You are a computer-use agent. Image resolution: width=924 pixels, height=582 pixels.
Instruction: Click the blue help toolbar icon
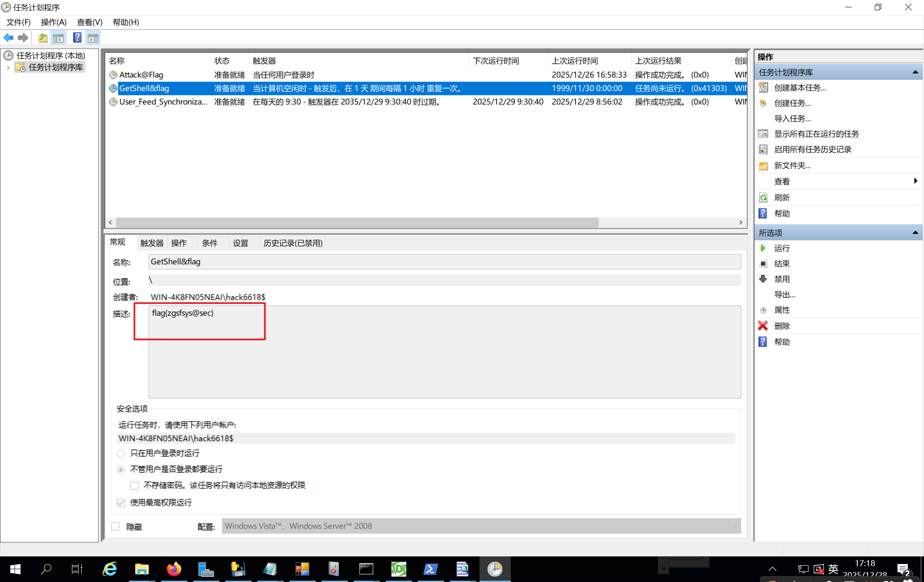tap(77, 38)
